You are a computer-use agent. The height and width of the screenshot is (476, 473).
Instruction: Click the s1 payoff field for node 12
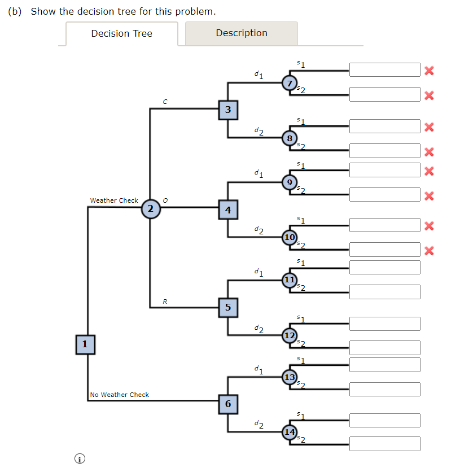pos(384,324)
